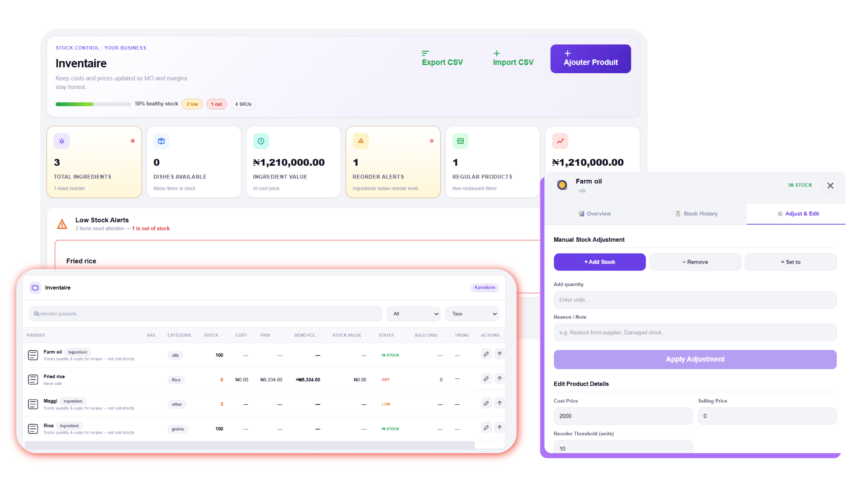Click up-arrow action for Maggi row
868x488 pixels.
click(x=500, y=403)
